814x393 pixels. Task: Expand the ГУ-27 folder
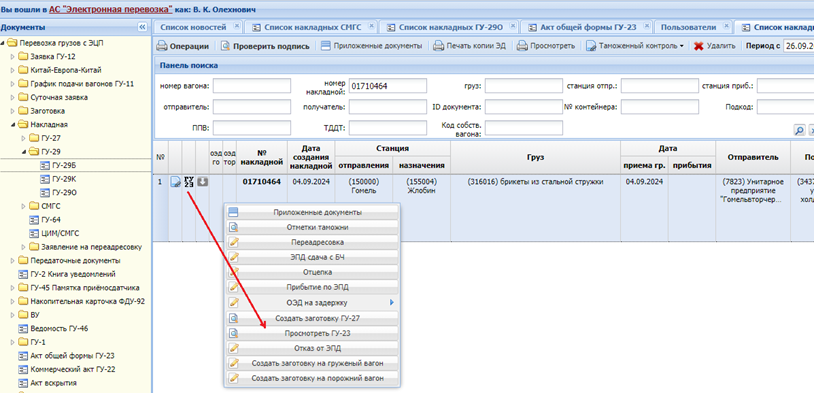click(x=23, y=138)
